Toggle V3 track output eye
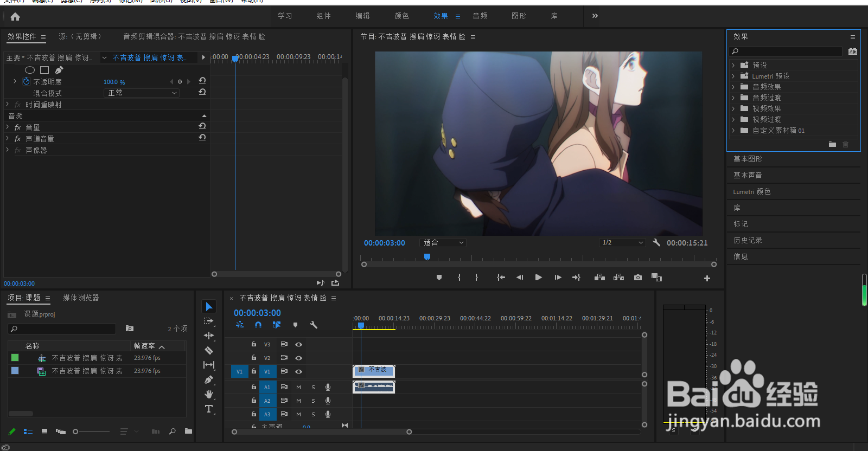The width and height of the screenshot is (868, 451). [298, 344]
